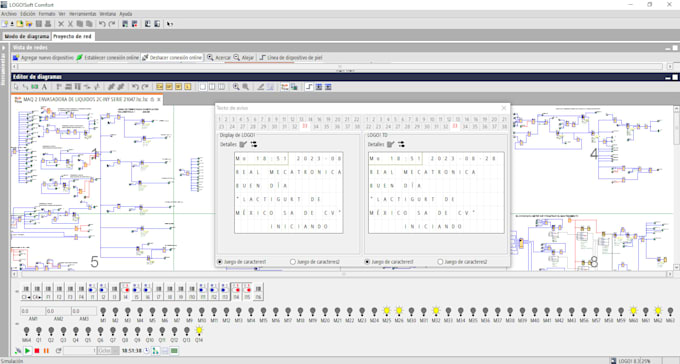
Task: Toggle function key switch F1
Action: pyautogui.click(x=48, y=291)
